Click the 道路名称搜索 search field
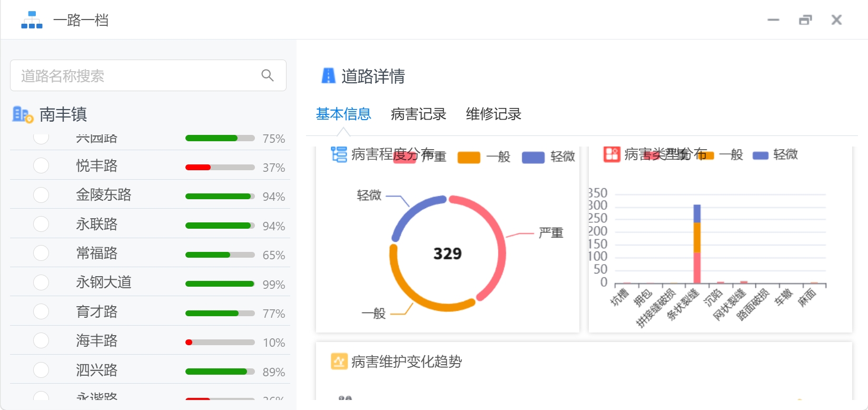This screenshot has height=410, width=868. point(148,75)
